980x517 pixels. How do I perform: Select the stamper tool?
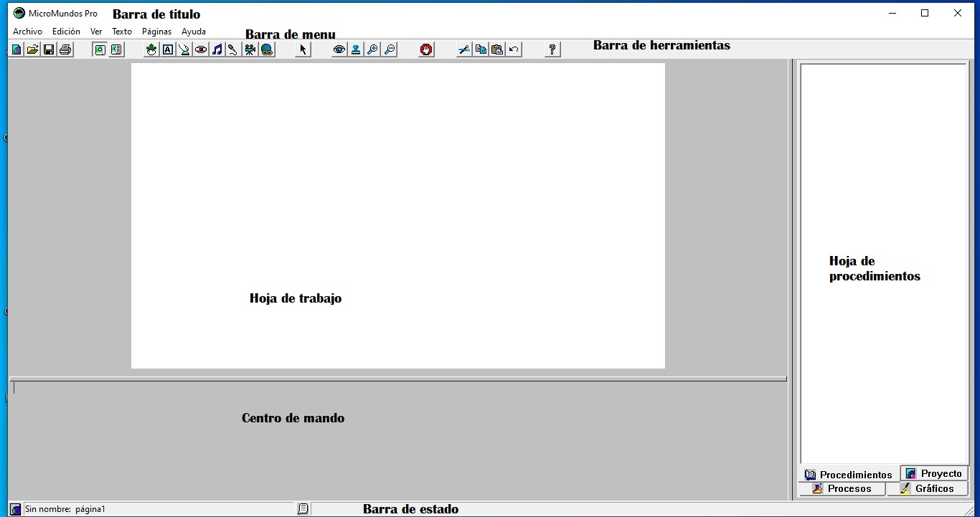(x=355, y=49)
